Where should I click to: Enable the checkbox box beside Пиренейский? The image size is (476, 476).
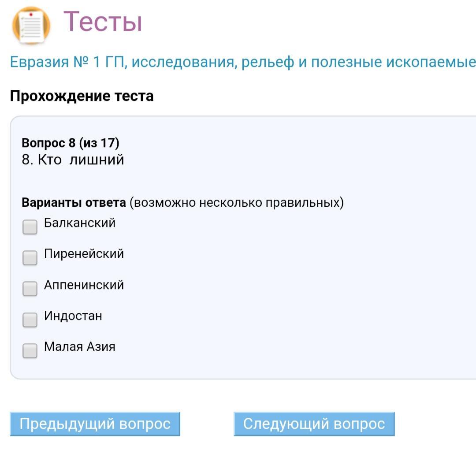coord(30,258)
